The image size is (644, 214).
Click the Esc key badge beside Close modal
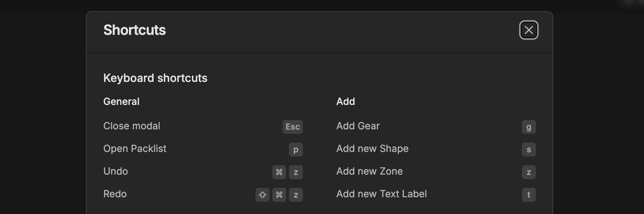pyautogui.click(x=292, y=127)
